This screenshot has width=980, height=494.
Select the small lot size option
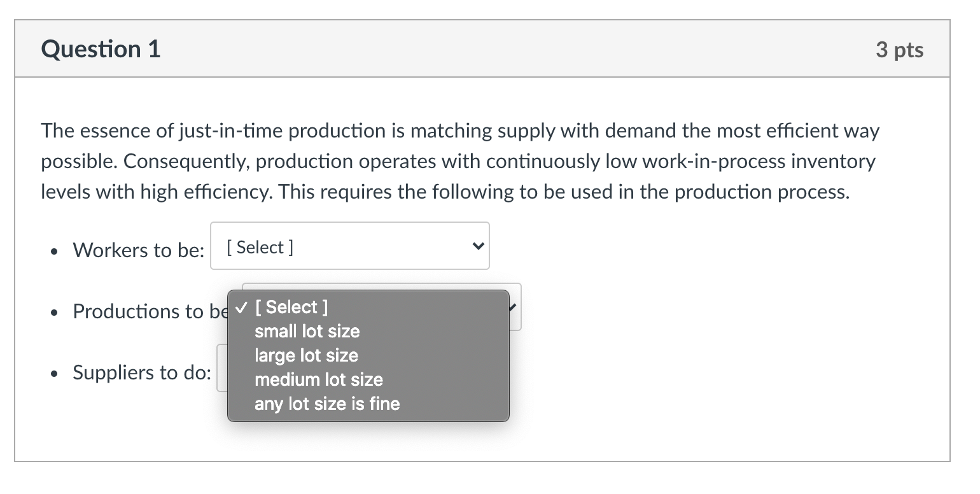pyautogui.click(x=306, y=332)
